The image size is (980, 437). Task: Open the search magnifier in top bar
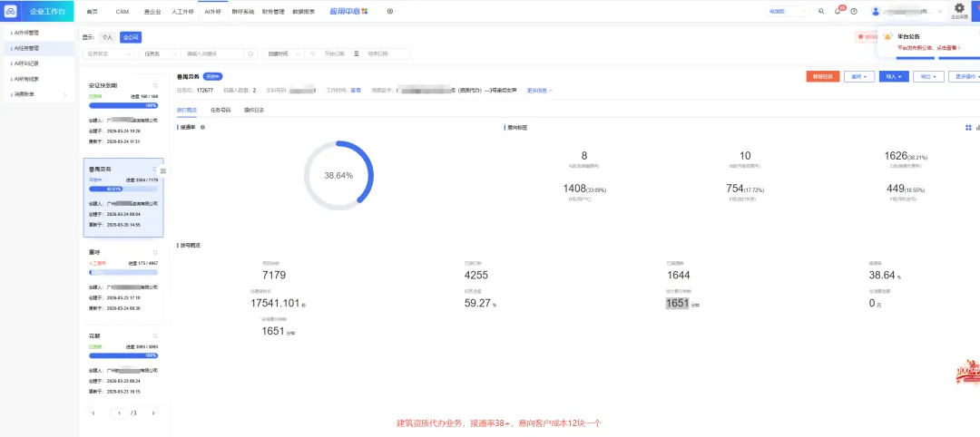(x=821, y=11)
